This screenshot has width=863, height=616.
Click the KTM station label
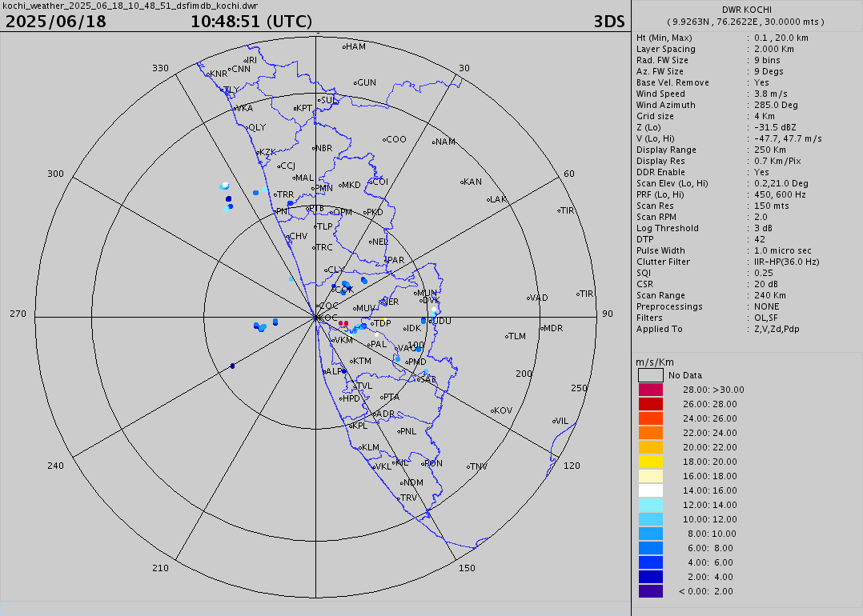pyautogui.click(x=362, y=361)
